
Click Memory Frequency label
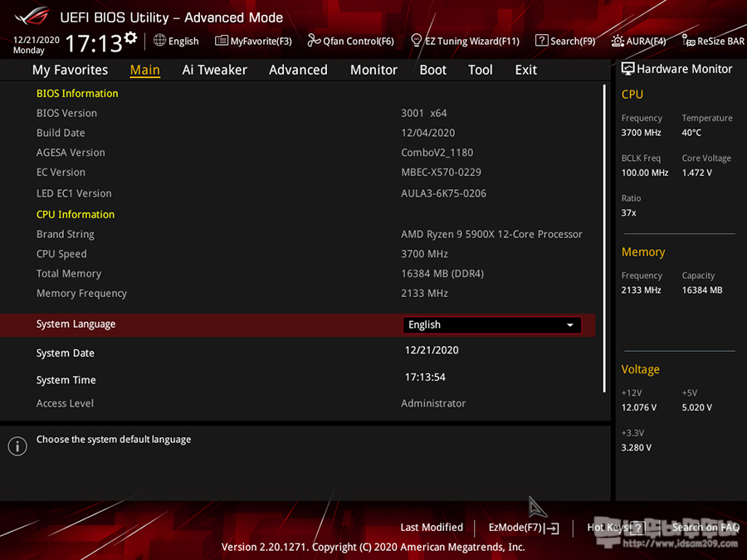81,294
